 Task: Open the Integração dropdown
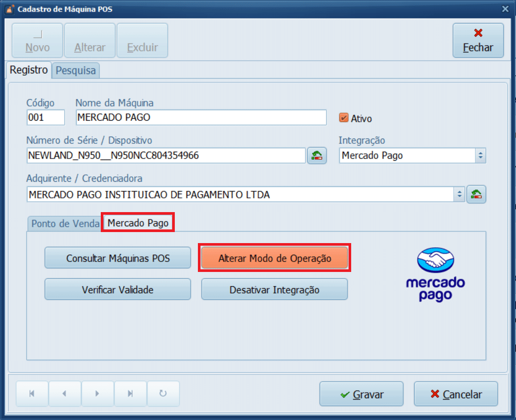(480, 156)
